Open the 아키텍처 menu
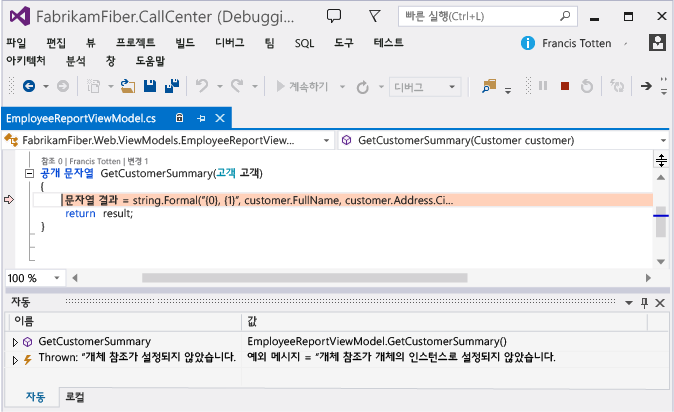Screen dimensions: 674x412 (26, 61)
